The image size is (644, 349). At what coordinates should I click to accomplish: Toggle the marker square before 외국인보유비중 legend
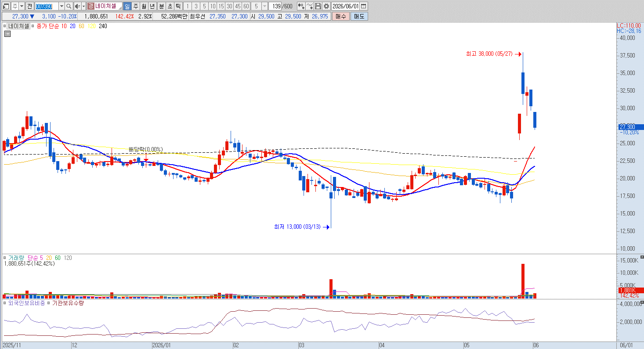tap(5, 303)
